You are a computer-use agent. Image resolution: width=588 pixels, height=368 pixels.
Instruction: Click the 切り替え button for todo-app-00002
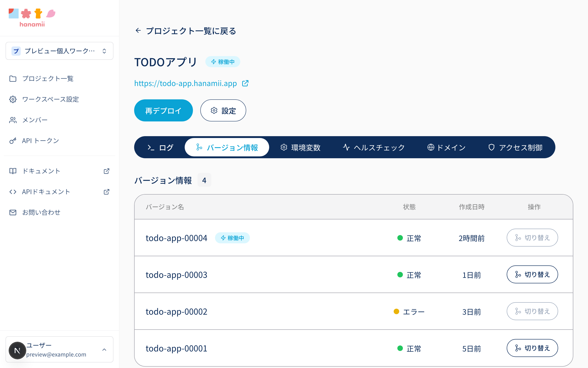click(x=532, y=311)
